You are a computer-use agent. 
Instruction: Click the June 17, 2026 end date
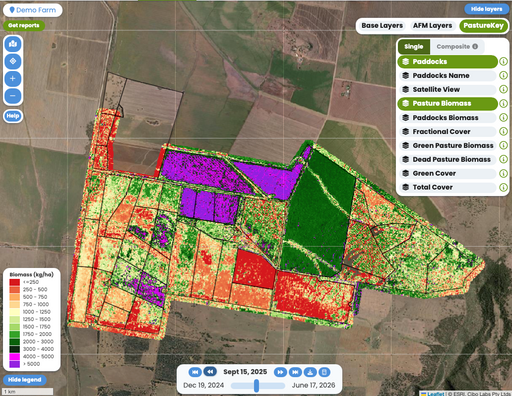tap(313, 385)
